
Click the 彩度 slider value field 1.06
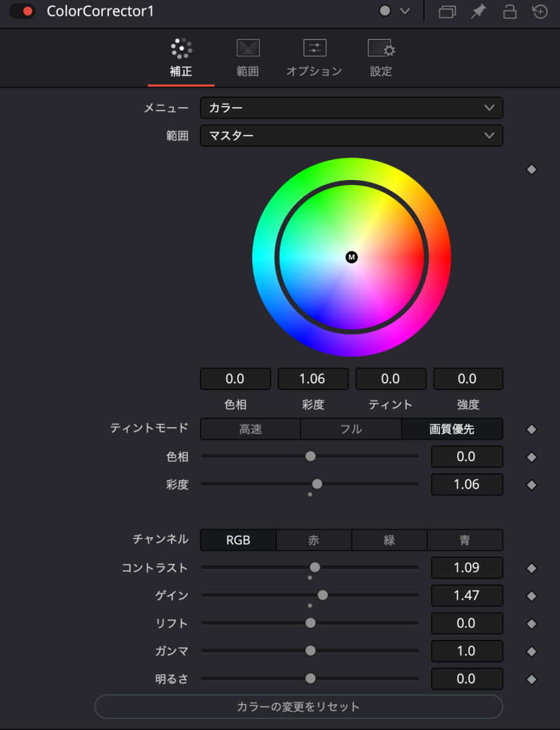(467, 485)
